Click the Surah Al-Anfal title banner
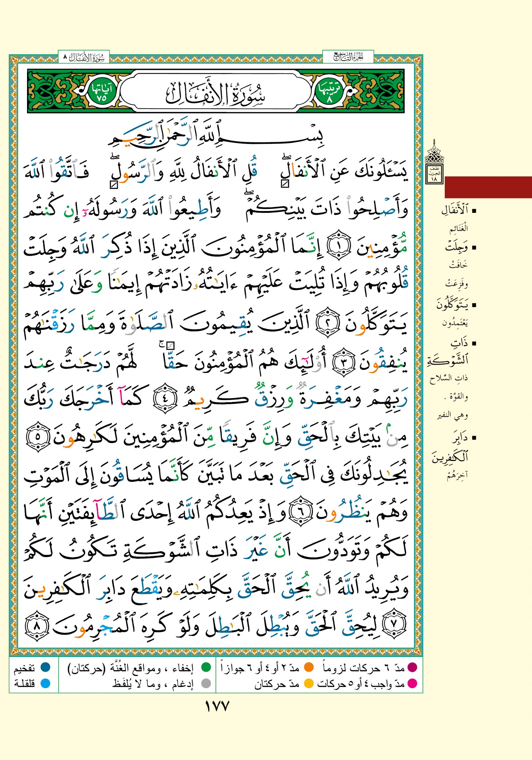Screen dimensions: 532x760 point(216,92)
